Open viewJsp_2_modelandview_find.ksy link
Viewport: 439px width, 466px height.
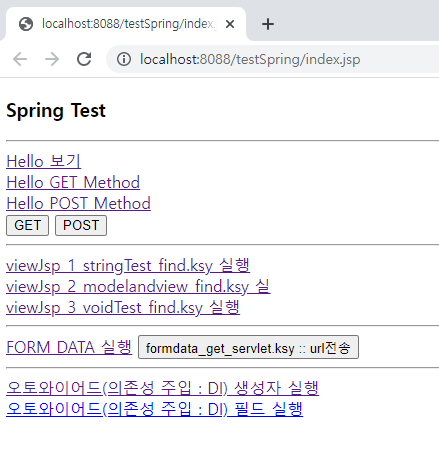pos(138,286)
